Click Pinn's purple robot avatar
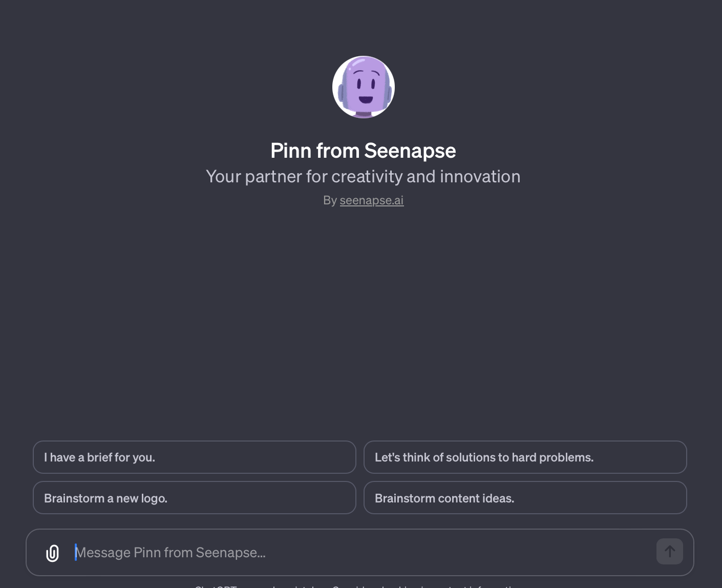 (x=363, y=87)
